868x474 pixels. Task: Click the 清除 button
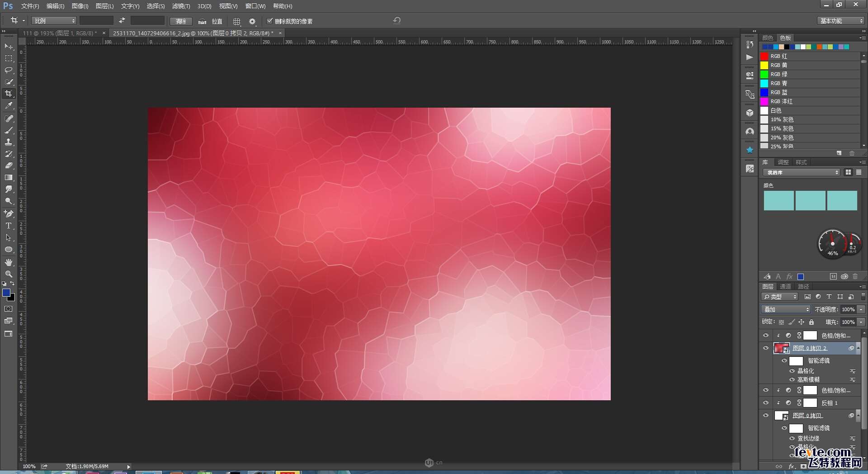point(181,21)
